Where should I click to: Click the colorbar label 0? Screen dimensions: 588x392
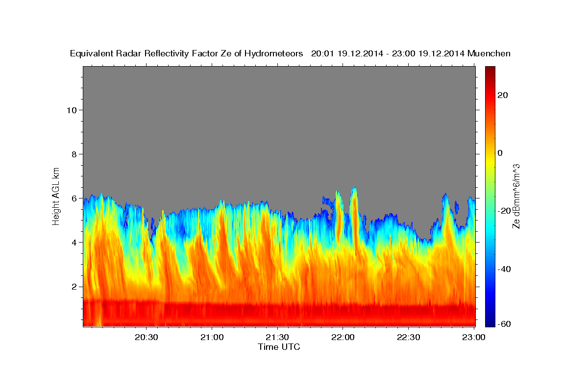500,153
